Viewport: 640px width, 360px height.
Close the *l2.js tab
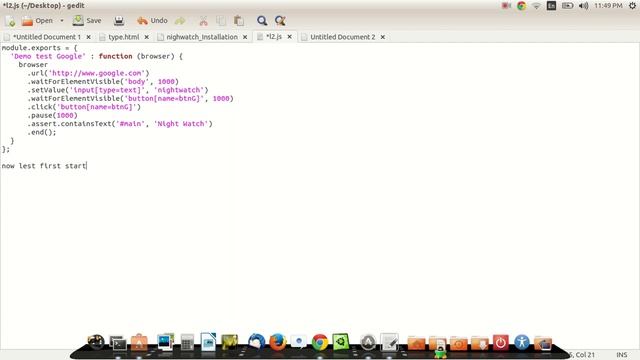click(289, 37)
